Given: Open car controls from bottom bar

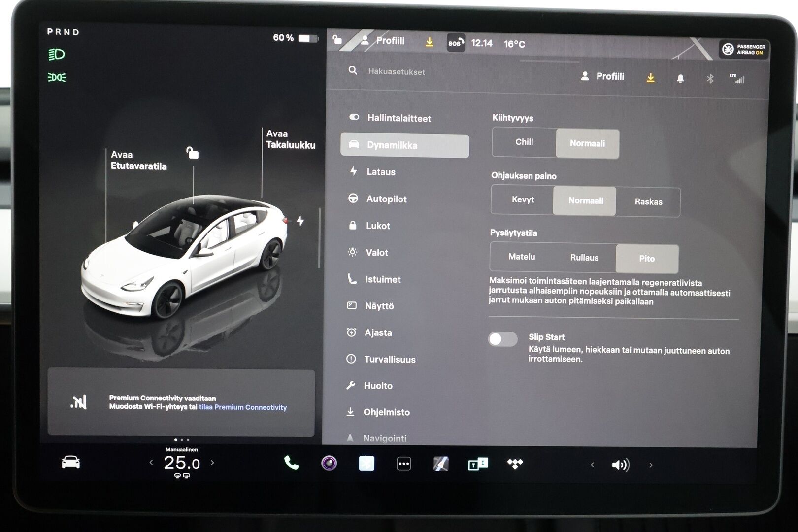Looking at the screenshot, I should [70, 463].
